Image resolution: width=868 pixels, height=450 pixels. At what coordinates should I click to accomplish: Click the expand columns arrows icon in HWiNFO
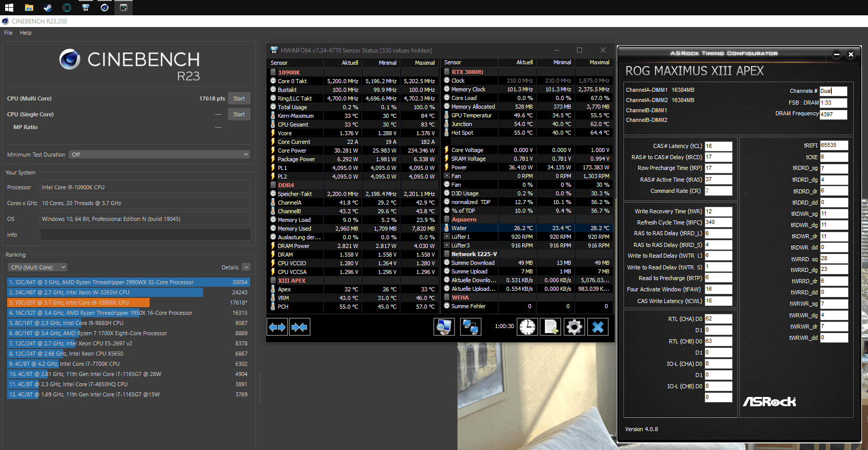278,327
